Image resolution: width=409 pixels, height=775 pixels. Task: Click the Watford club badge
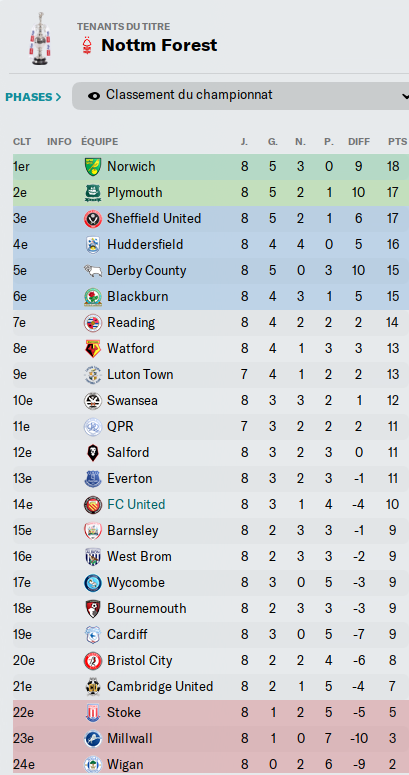92,348
